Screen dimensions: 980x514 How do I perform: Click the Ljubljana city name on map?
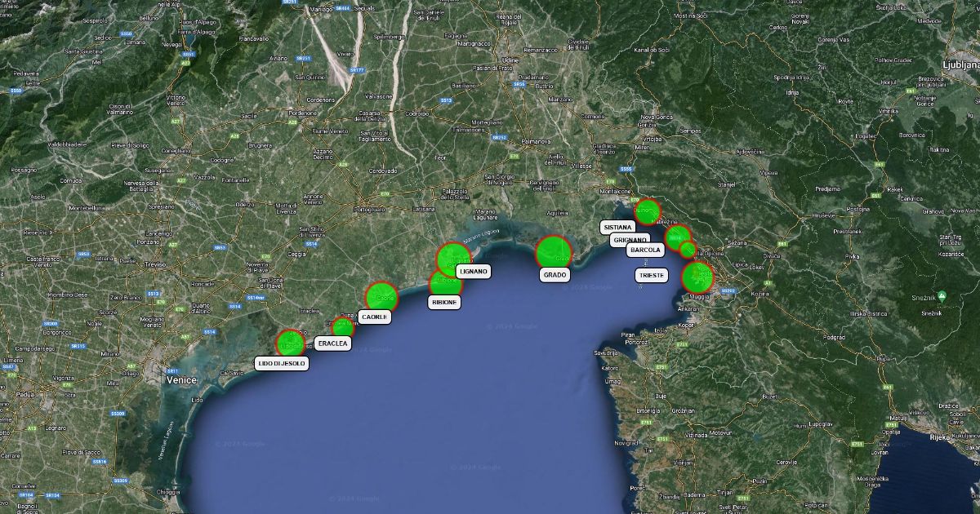[960, 64]
